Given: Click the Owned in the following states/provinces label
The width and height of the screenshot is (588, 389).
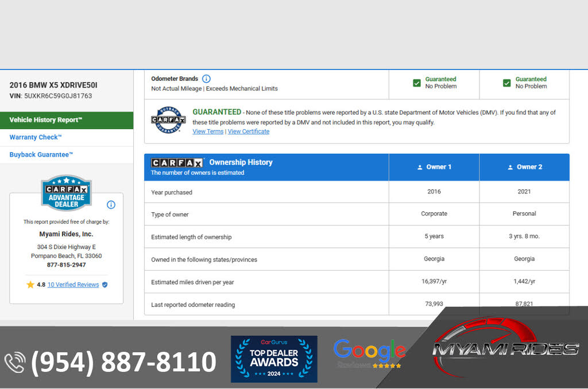Looking at the screenshot, I should (204, 259).
